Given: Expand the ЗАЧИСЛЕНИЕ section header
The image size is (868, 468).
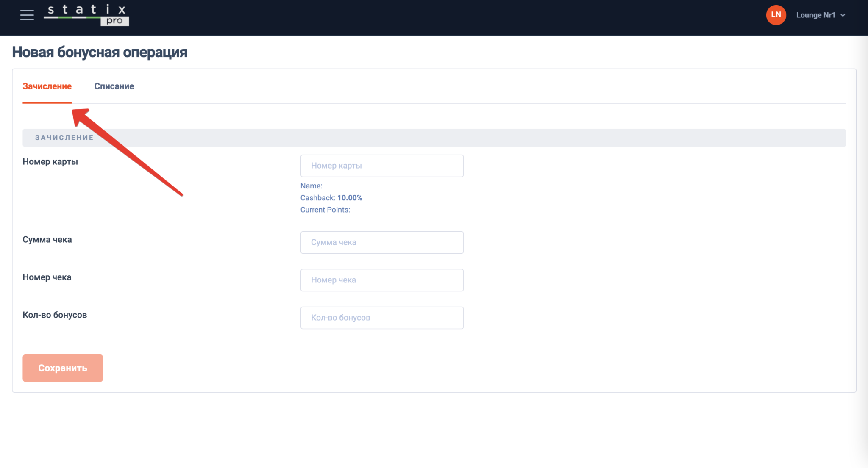Looking at the screenshot, I should [434, 137].
